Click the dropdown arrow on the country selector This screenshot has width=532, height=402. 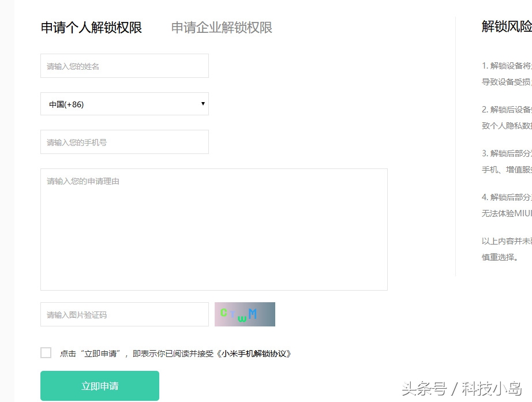point(203,104)
